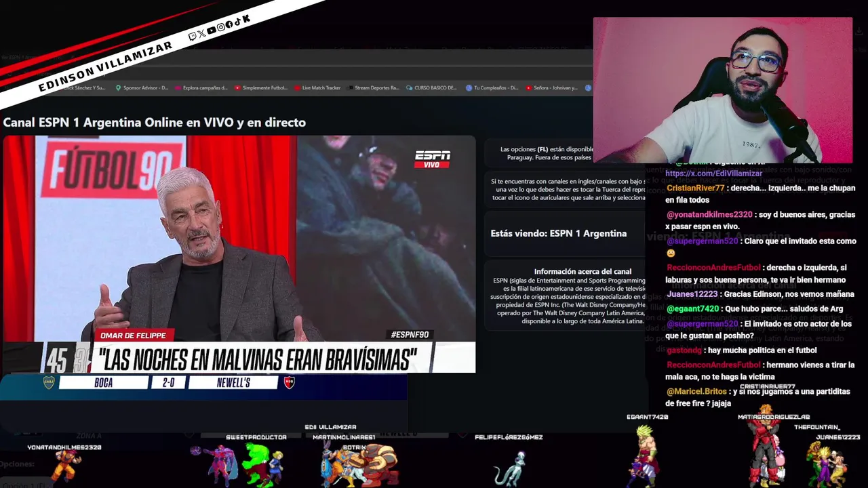Open the 'Explora campañas d...' bookmark
This screenshot has width=868, height=488.
click(x=201, y=87)
